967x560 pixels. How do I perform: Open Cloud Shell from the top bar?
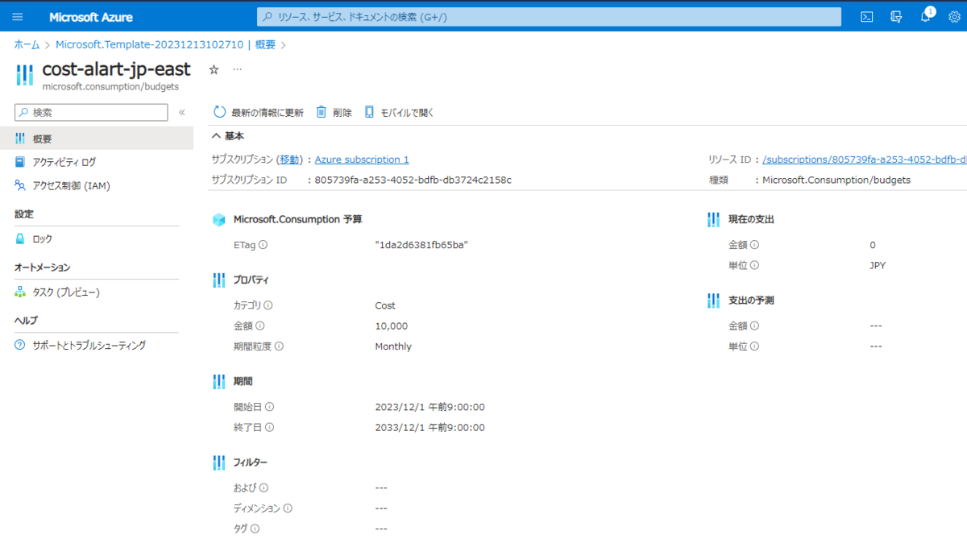(x=867, y=17)
